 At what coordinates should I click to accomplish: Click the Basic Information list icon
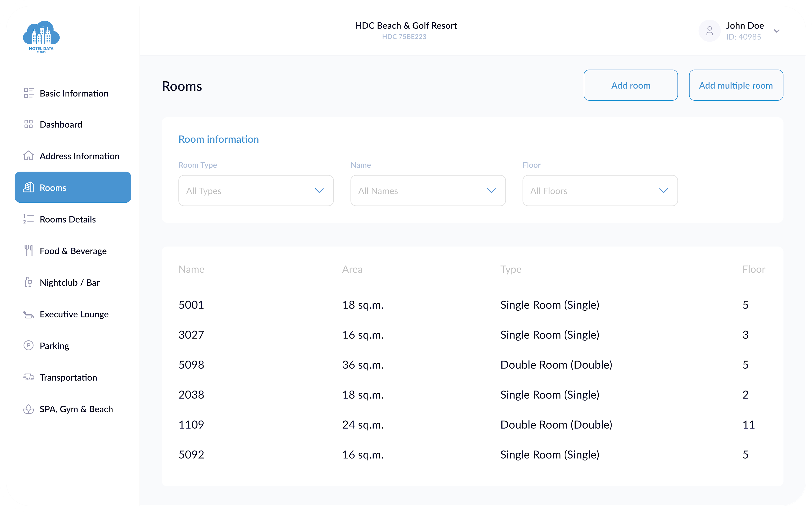pos(29,93)
